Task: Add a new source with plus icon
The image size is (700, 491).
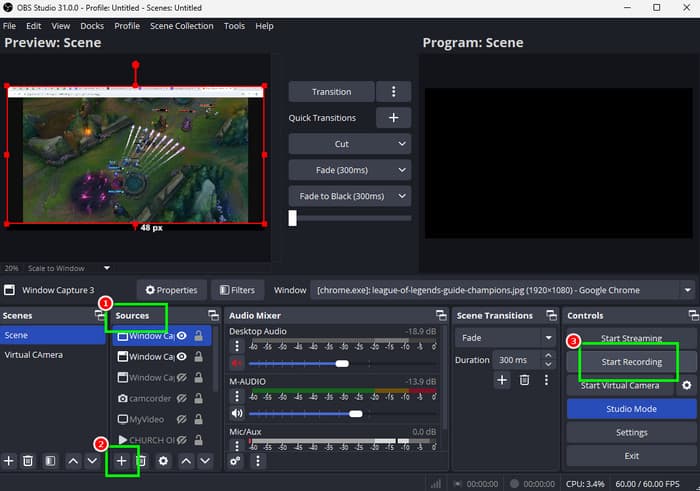Action: (x=121, y=461)
